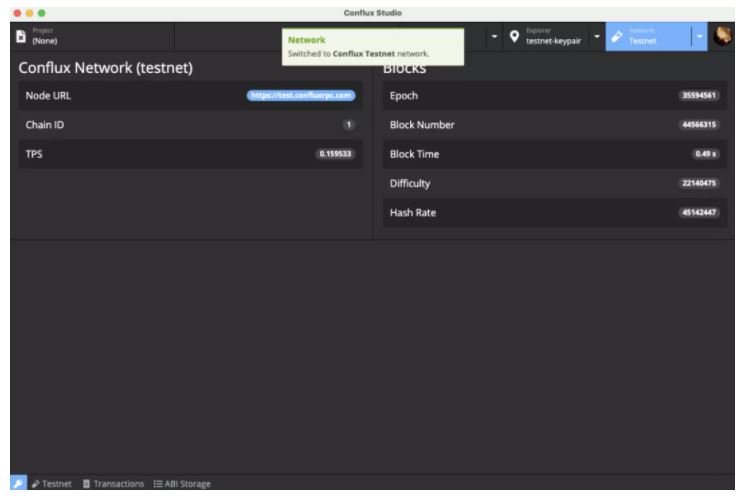Open the Project file icon
747x503 pixels.
[21, 36]
